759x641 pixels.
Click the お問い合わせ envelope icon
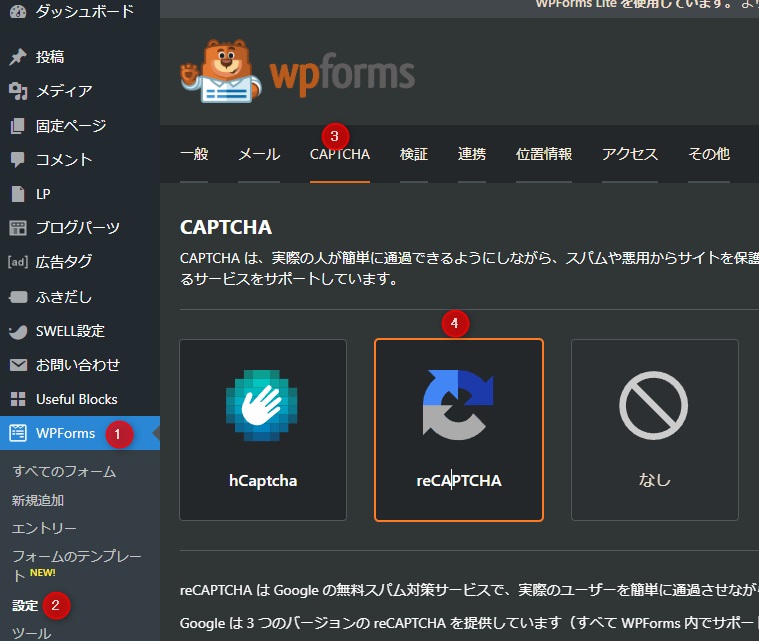[x=18, y=365]
